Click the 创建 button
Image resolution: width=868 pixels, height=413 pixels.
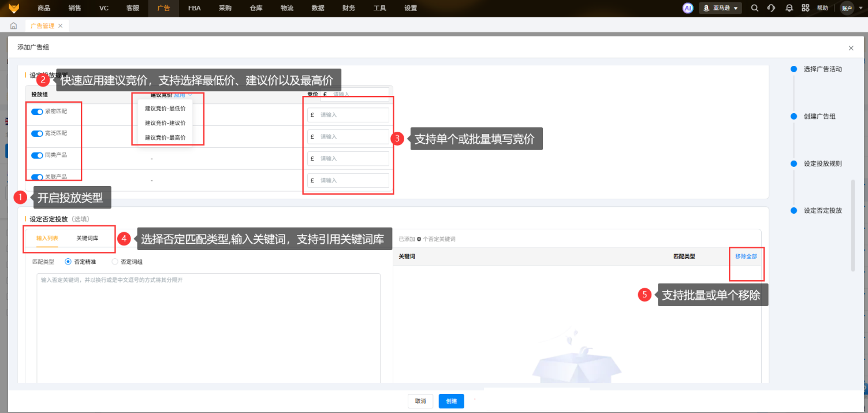click(x=451, y=401)
